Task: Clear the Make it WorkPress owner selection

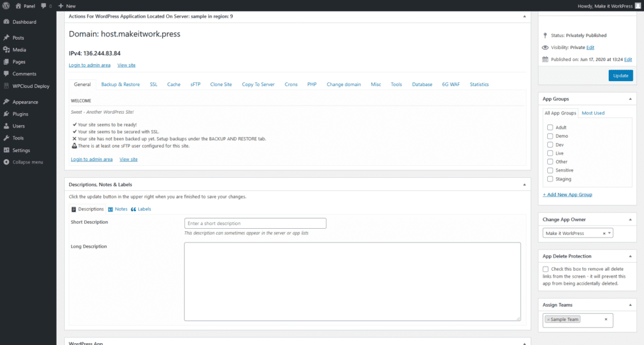Action: click(604, 233)
